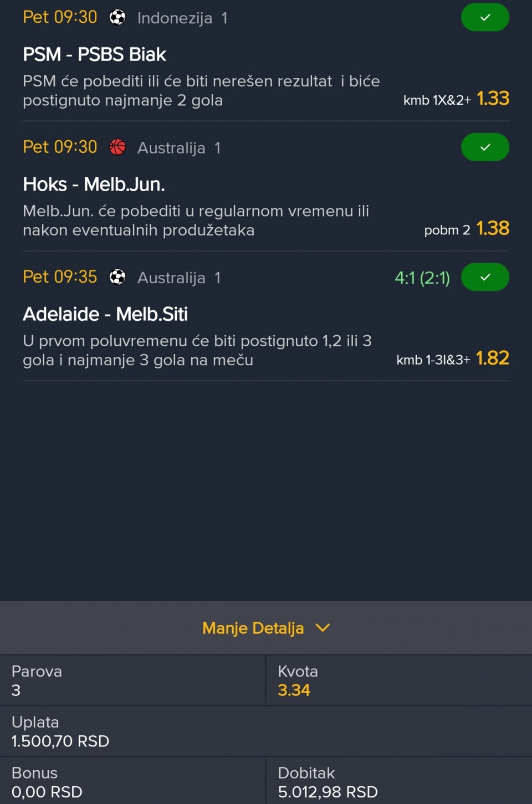Click the kmb 1X&2+ bet type label
The image size is (532, 804).
(437, 100)
